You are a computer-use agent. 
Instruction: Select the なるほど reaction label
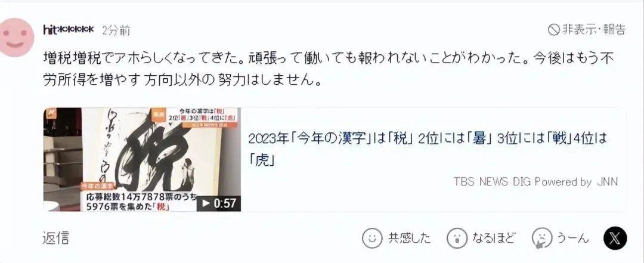tap(494, 238)
